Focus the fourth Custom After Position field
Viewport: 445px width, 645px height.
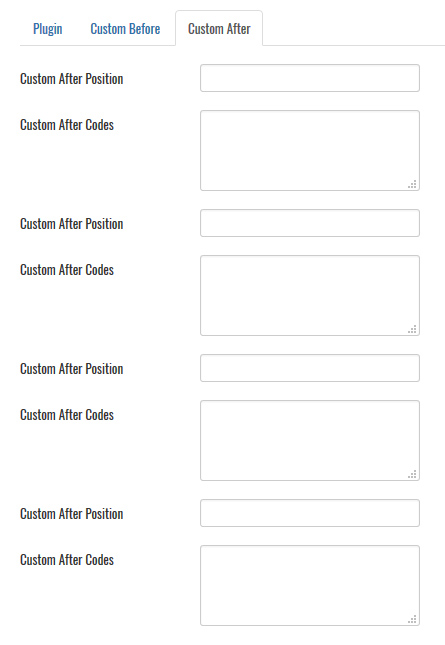(x=310, y=513)
